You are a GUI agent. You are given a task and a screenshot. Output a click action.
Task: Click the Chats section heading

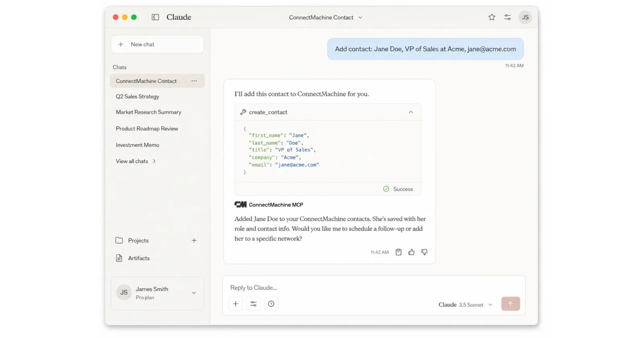click(120, 67)
